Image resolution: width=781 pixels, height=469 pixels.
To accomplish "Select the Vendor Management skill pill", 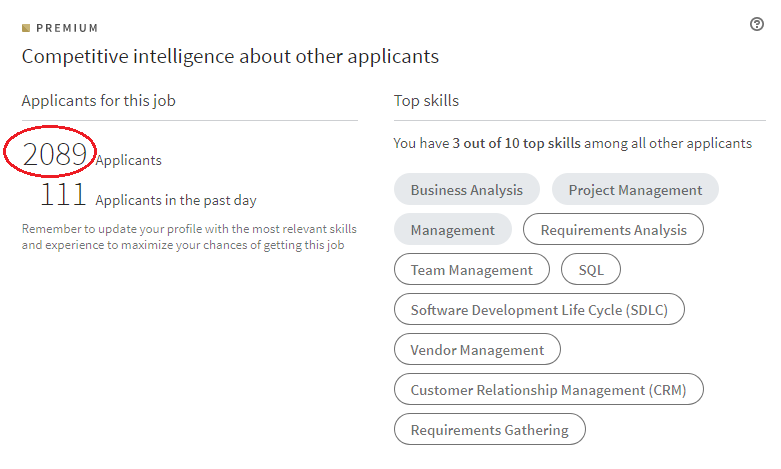I will (x=477, y=350).
